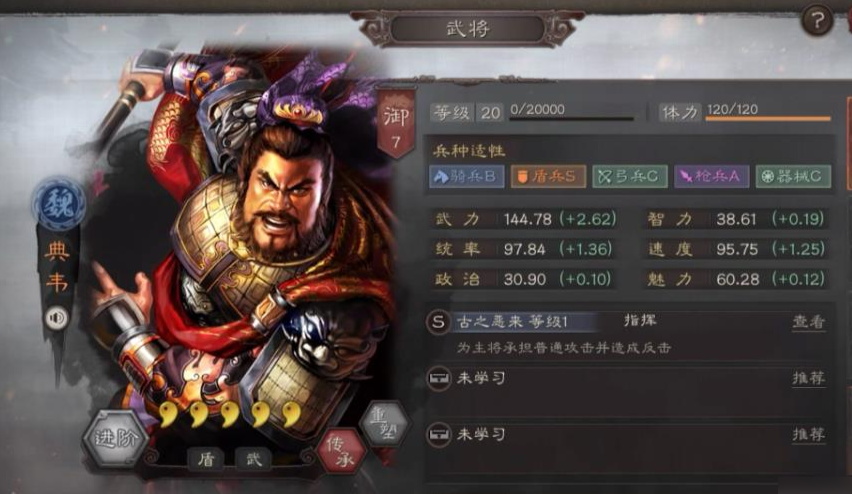This screenshot has height=494, width=852.
Task: Tap the second empty skill slot icon
Action: pyautogui.click(x=438, y=434)
